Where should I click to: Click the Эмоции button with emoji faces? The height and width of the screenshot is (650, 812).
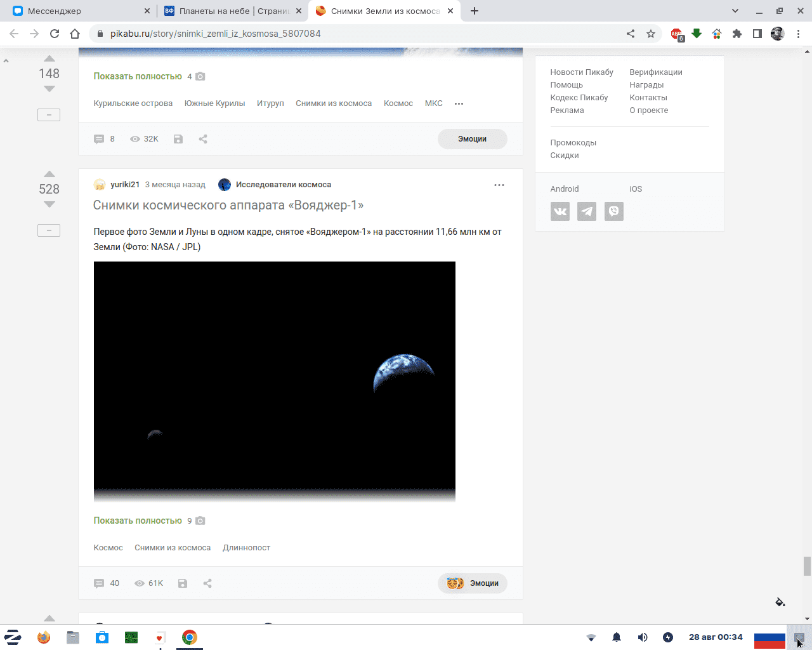click(473, 583)
